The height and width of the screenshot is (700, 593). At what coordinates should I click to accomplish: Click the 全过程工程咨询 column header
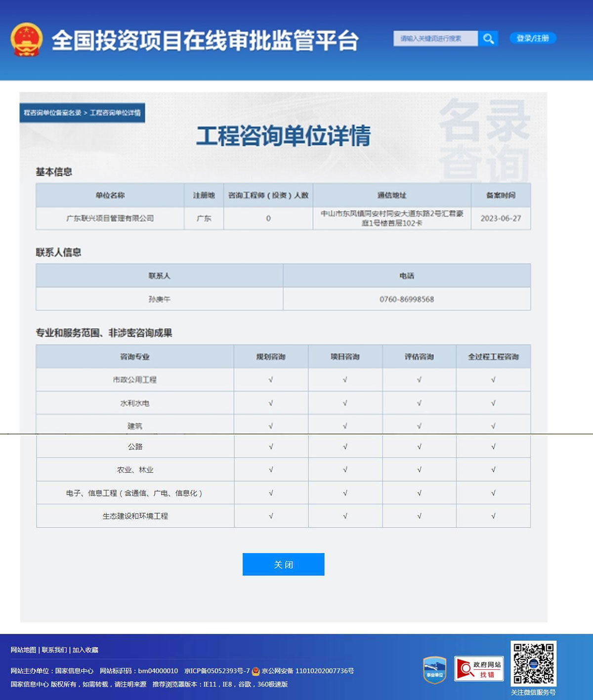pyautogui.click(x=493, y=357)
